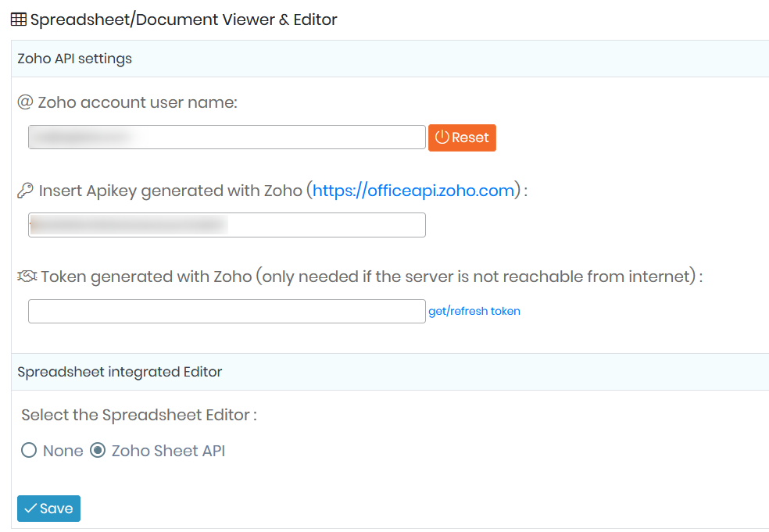Click the spreadsheet grid icon in title

(19, 20)
